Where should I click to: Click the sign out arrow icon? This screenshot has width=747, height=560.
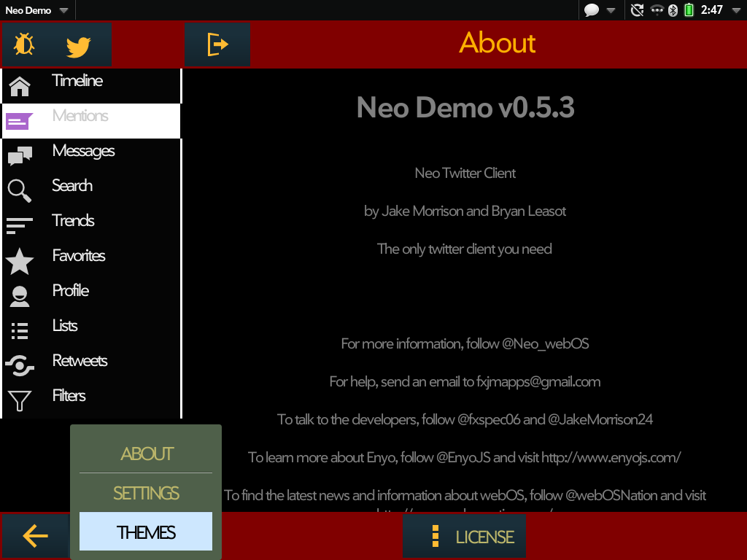(x=217, y=45)
